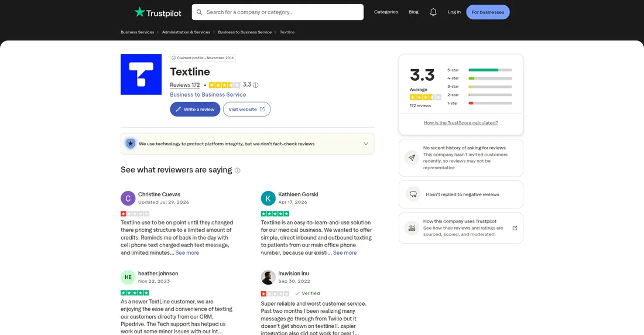Expand the platform integrity notice chevron
644x335 pixels.
tap(365, 143)
